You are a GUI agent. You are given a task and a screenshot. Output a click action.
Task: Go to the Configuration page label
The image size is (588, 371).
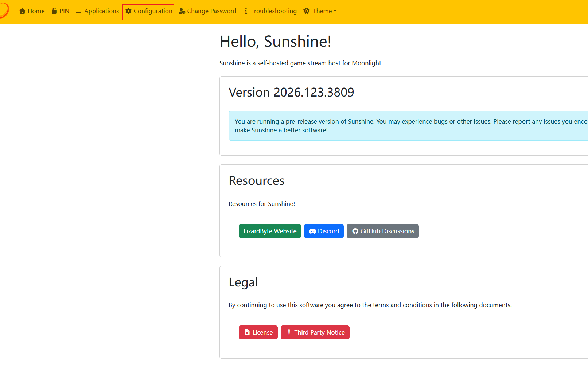[153, 11]
